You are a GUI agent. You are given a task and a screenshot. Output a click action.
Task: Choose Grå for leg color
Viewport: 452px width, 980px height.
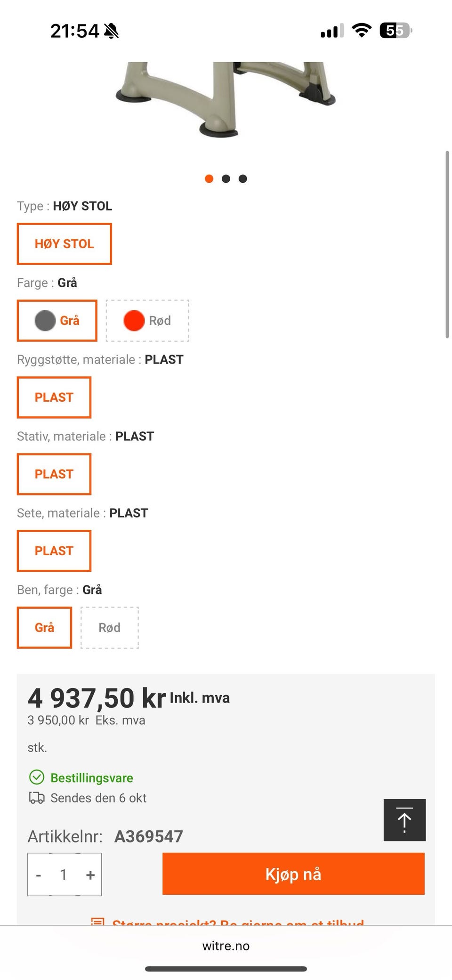44,628
